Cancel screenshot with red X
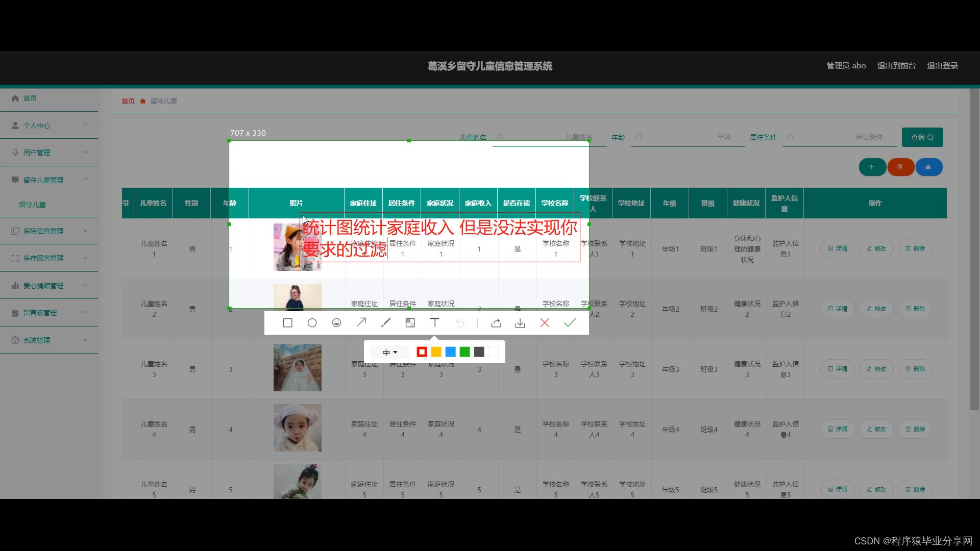This screenshot has width=980, height=551. [545, 323]
